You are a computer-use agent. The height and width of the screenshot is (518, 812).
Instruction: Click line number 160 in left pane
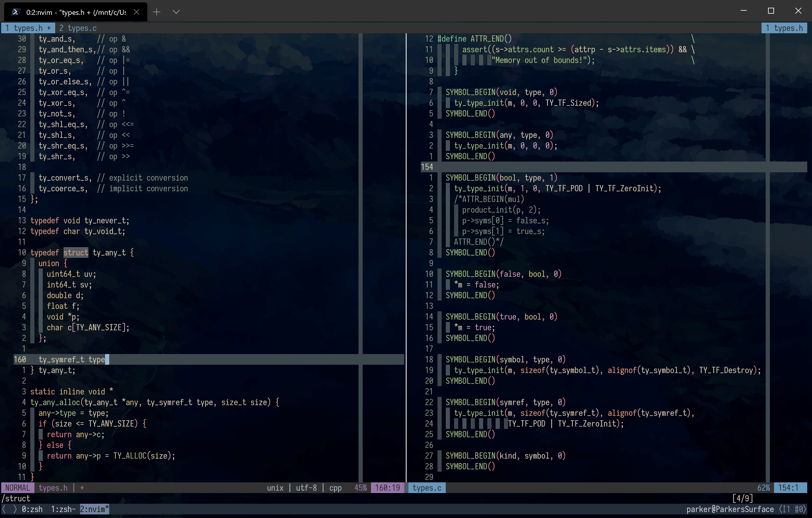click(20, 359)
